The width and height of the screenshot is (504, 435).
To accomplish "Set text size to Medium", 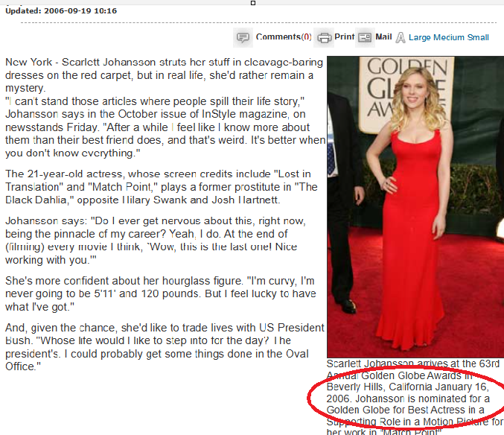I will tap(449, 37).
